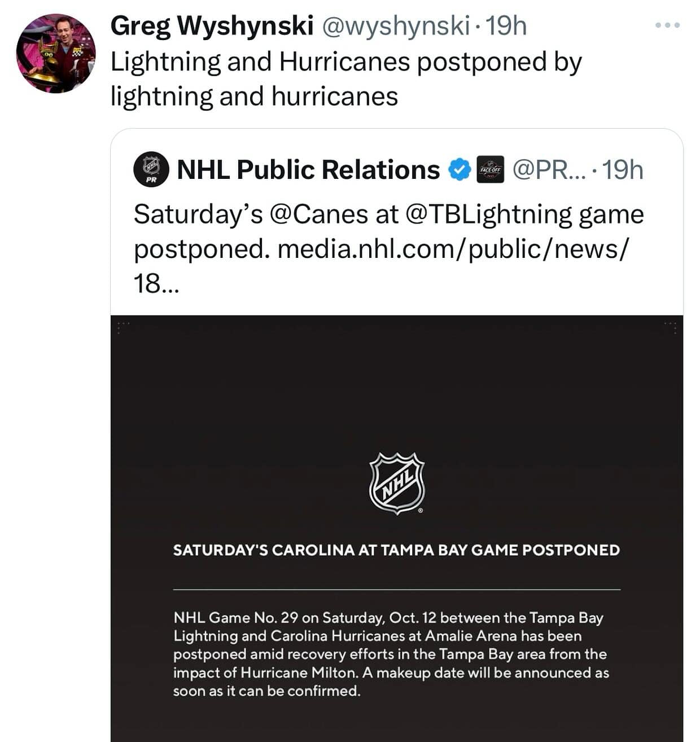Follow the media.nhl.com/public/news link
Image resolution: width=700 pixels, height=742 pixels.
point(452,249)
